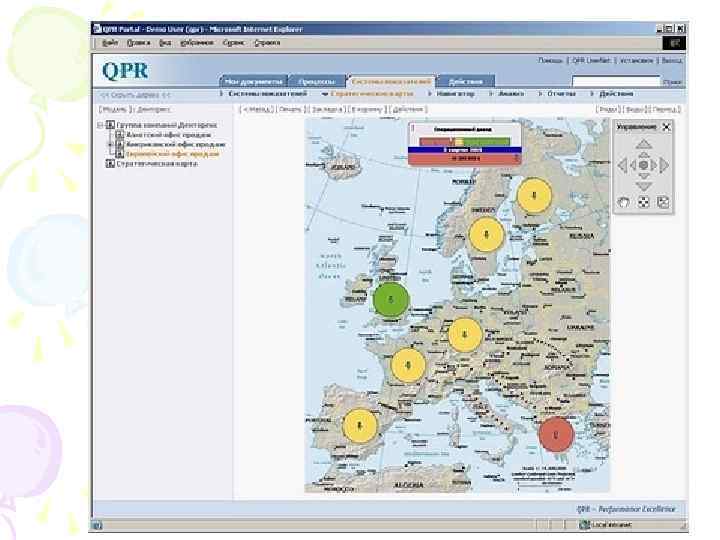Pan map slightly left with small left arrow
Image resolution: width=720 pixels, height=540 pixels.
[633, 165]
